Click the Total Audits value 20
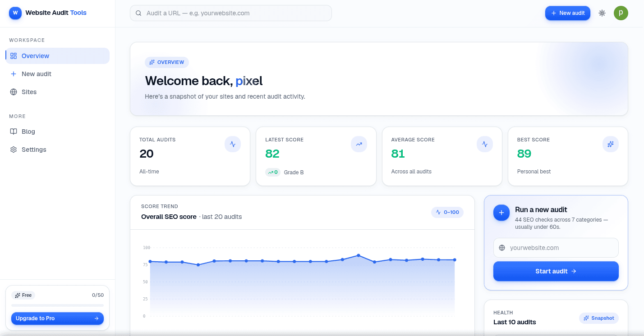 pyautogui.click(x=147, y=154)
